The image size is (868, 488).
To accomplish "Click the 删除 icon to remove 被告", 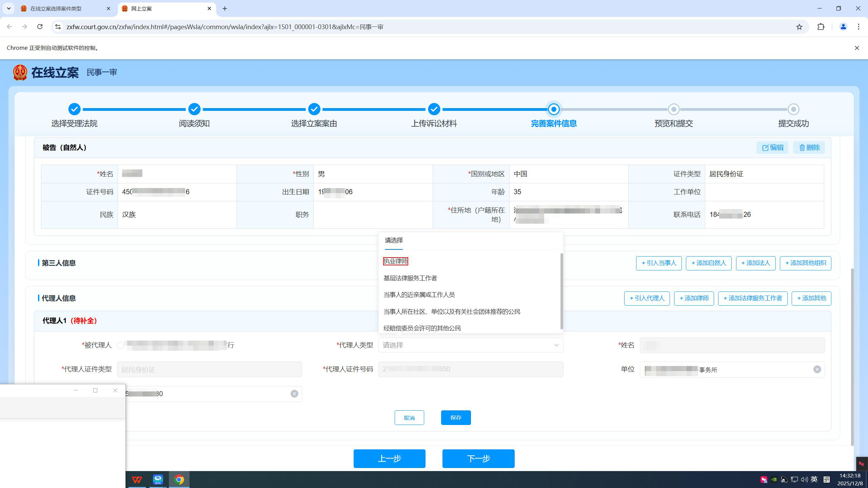I will point(809,147).
